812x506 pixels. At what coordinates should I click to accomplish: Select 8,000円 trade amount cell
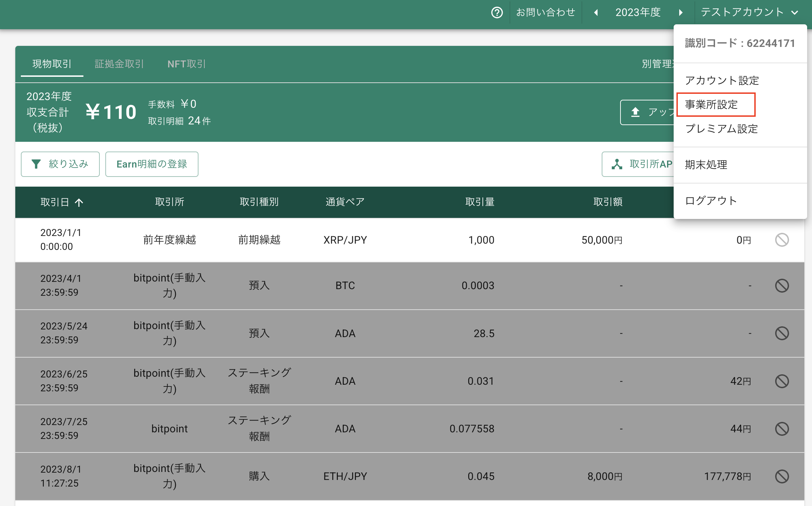605,476
